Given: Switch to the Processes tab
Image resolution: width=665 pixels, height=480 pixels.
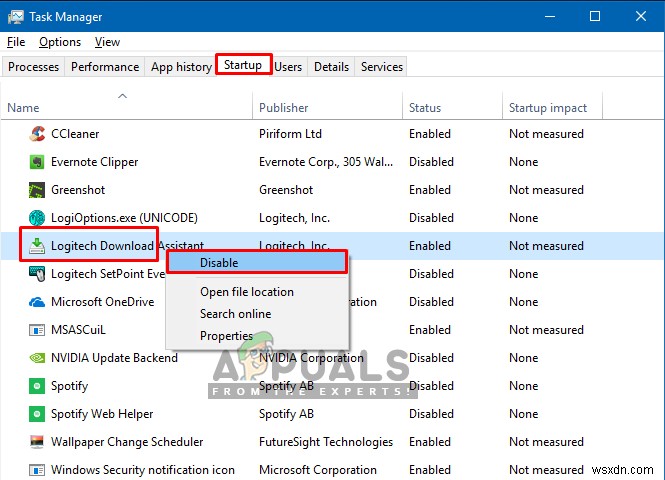Looking at the screenshot, I should (34, 67).
